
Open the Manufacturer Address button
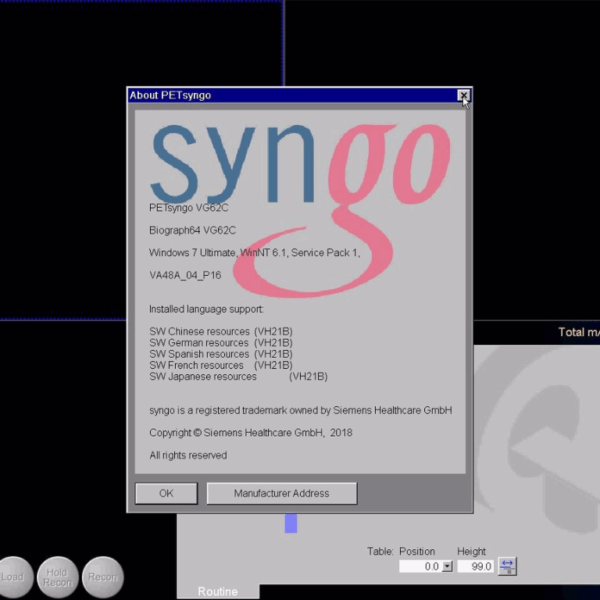(x=281, y=493)
